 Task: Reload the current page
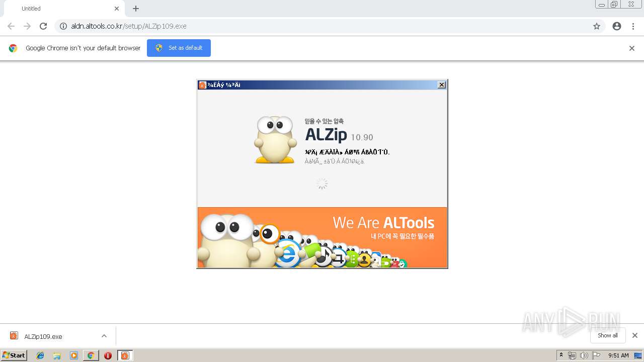pos(43,26)
